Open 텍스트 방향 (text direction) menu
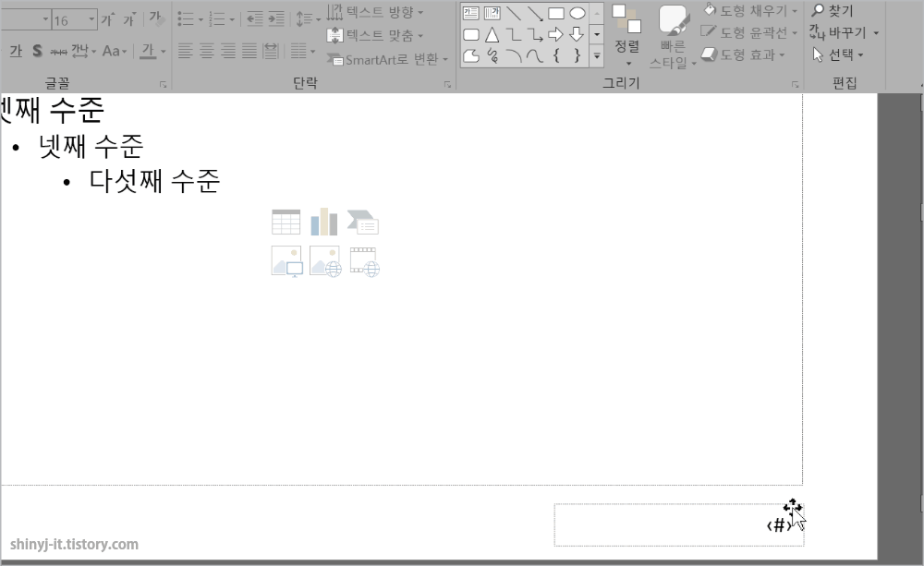The height and width of the screenshot is (566, 924). (375, 12)
